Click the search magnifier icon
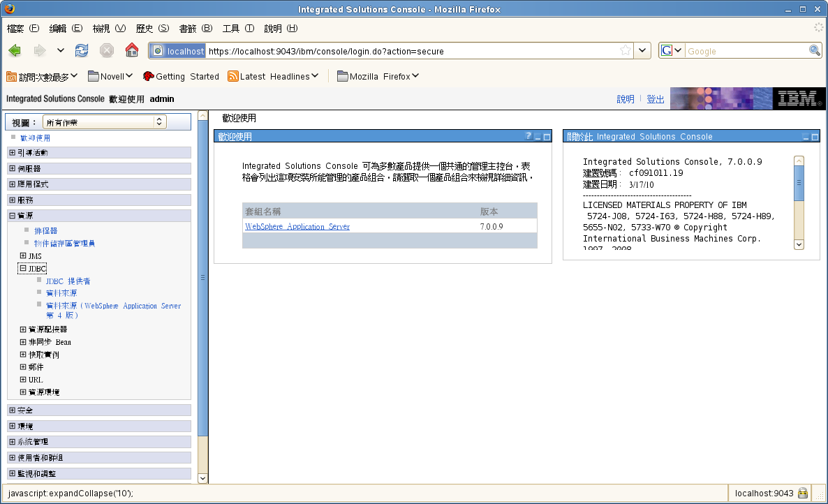This screenshot has width=828, height=504. 814,51
